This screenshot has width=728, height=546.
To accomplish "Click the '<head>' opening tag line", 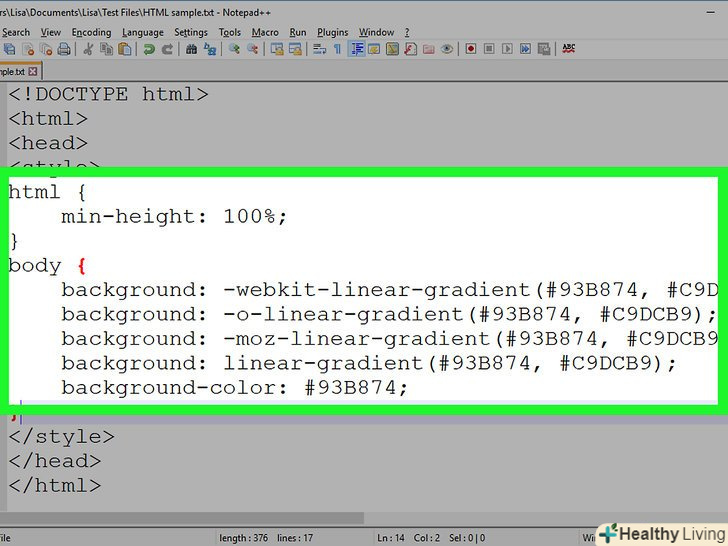I will [48, 143].
